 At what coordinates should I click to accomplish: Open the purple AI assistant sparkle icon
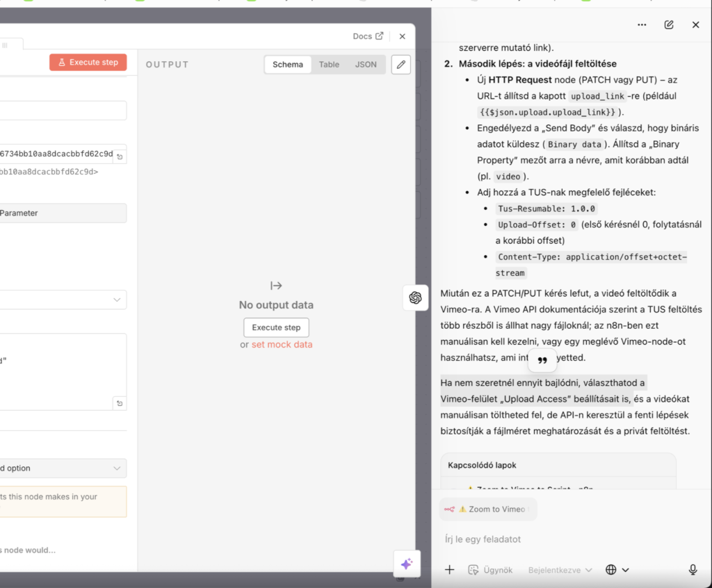coord(406,564)
